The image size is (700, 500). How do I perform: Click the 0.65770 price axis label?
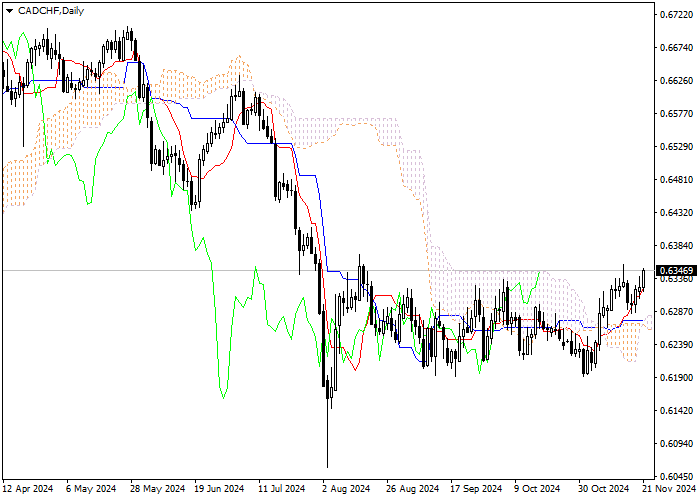tap(676, 114)
